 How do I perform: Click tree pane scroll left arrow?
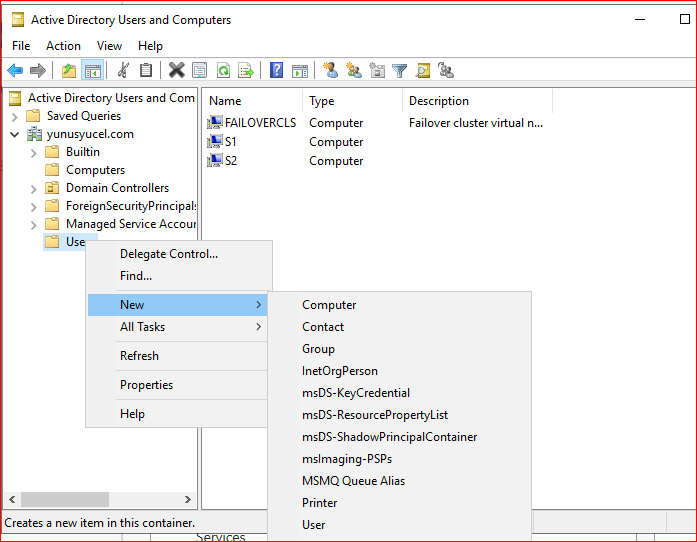(12, 499)
